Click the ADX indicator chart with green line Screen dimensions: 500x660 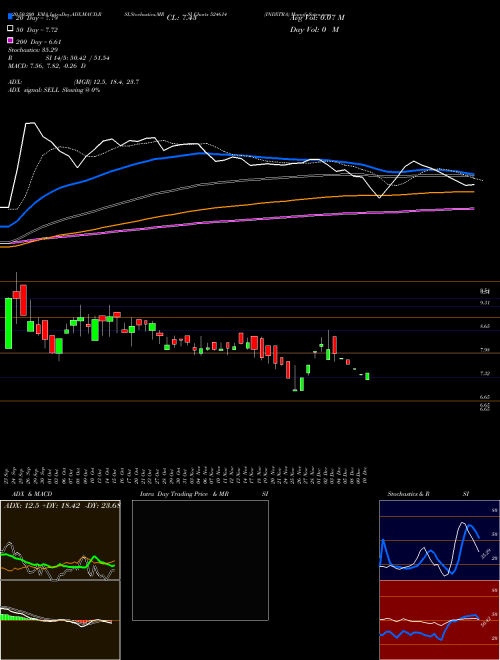tap(60, 540)
